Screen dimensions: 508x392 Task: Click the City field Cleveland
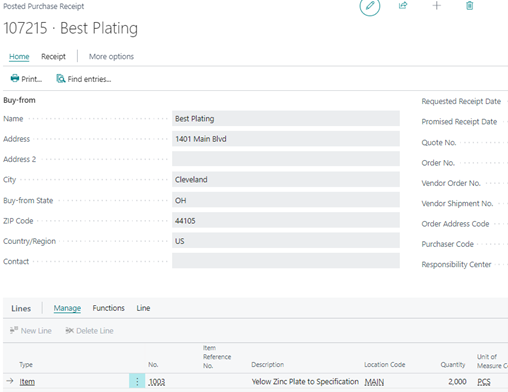[x=286, y=179]
